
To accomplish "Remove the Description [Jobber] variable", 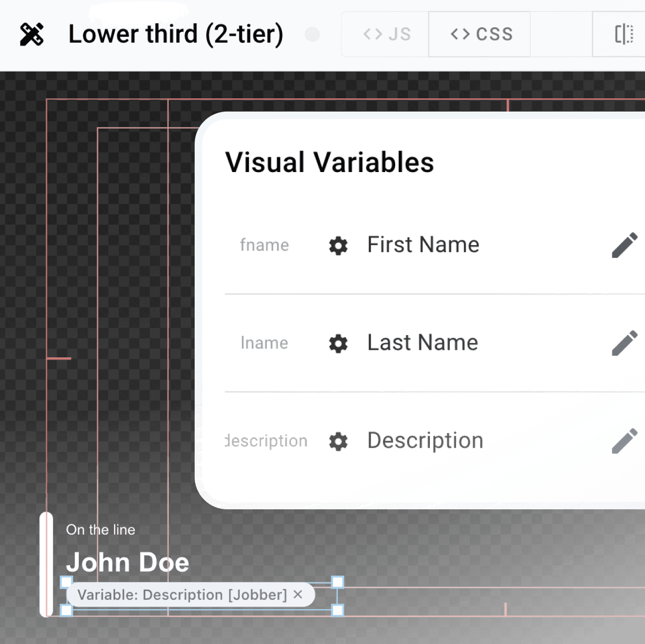I will pos(298,595).
